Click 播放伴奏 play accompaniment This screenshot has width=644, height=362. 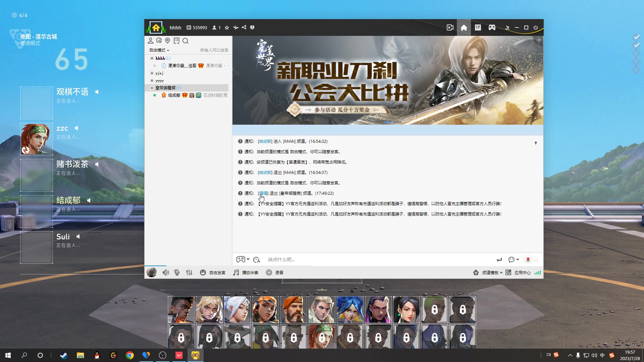246,273
